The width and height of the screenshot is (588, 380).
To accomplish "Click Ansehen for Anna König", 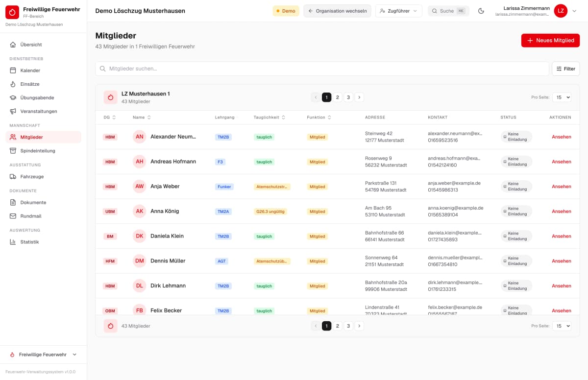I will (561, 212).
